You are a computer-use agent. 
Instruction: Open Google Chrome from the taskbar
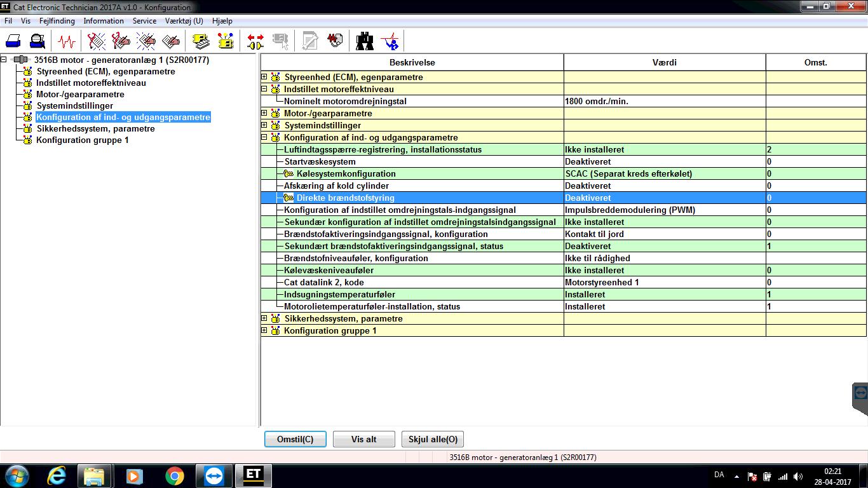click(x=174, y=475)
